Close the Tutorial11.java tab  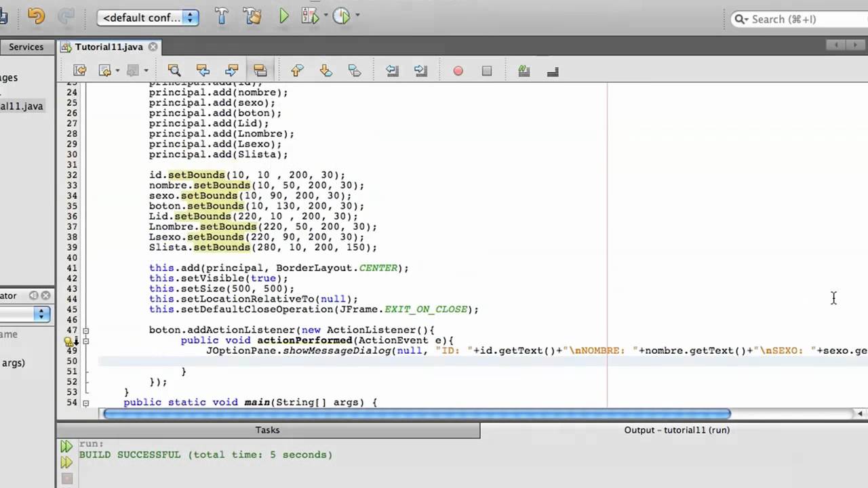tap(153, 47)
